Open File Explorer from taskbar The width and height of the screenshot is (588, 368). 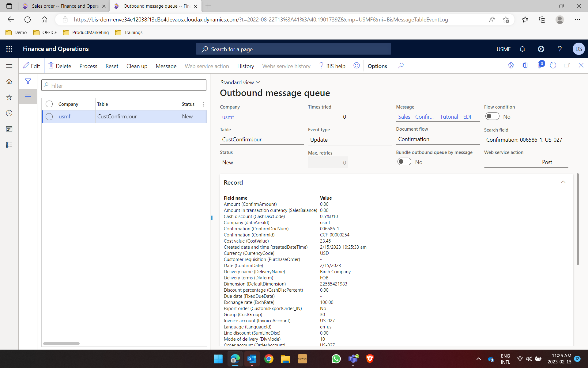coord(285,359)
